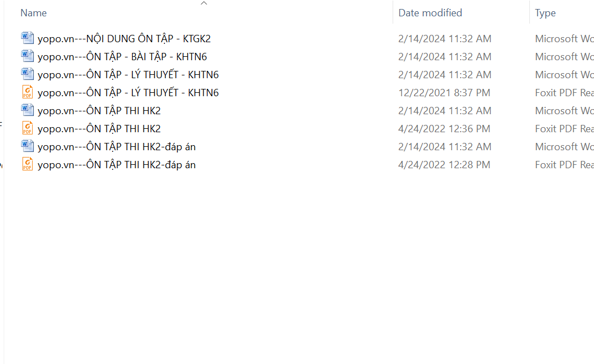Select file name ÔN TẬP - BÀI TẬP - KHTN6
Viewport: 594px width, 364px height.
[122, 57]
